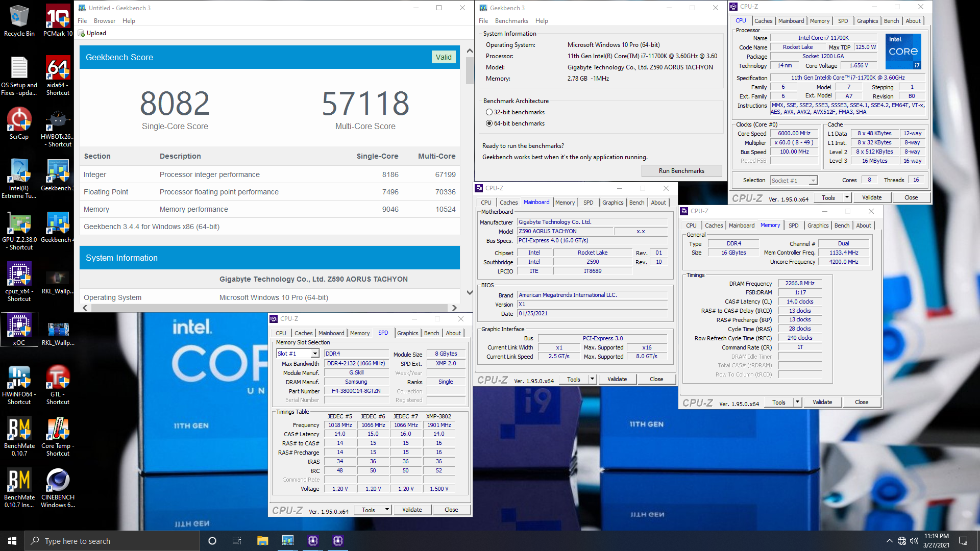Open the cpuz_x64 shortcut icon
This screenshot has height=551, width=980.
[19, 282]
